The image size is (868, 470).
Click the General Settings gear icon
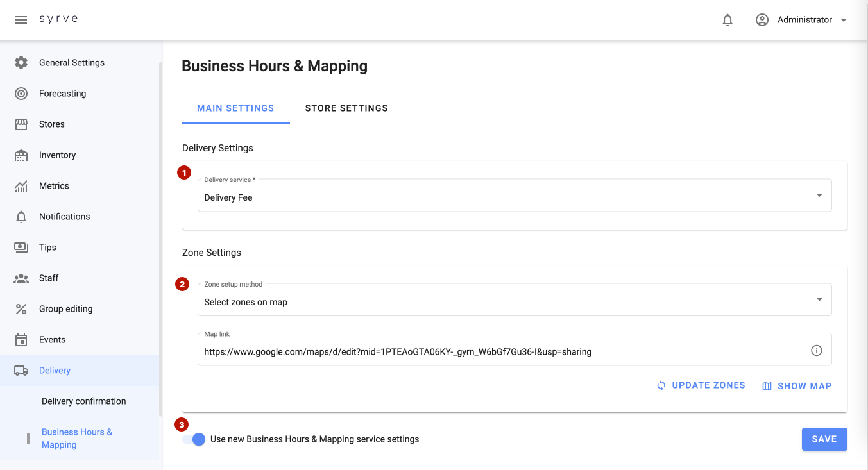(x=21, y=63)
